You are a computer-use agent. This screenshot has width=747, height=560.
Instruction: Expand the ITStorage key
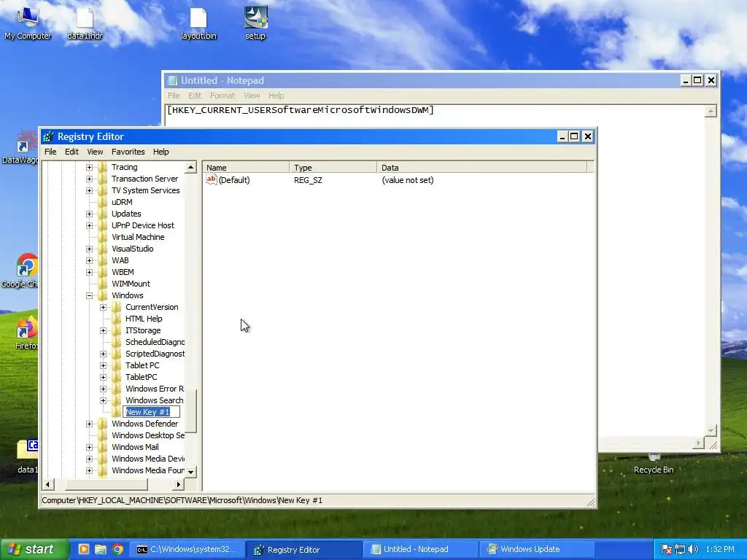[103, 330]
